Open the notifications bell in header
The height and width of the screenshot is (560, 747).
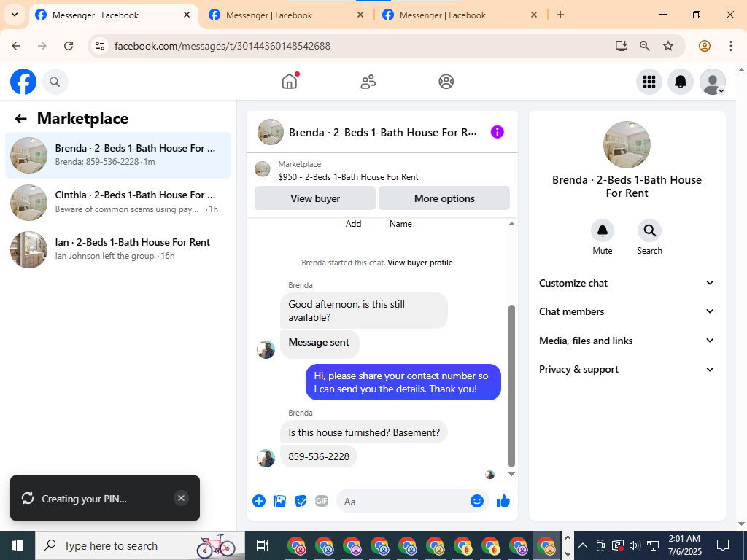tap(681, 82)
